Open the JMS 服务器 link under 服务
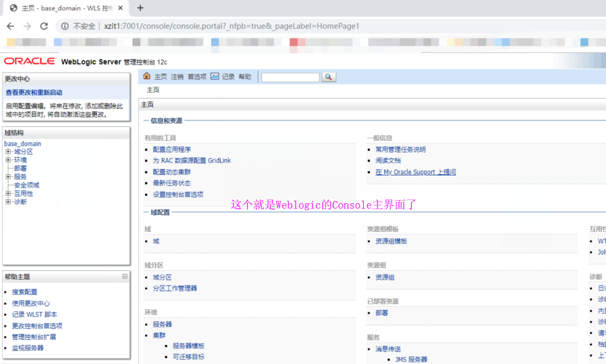The width and height of the screenshot is (606, 364). 410,359
